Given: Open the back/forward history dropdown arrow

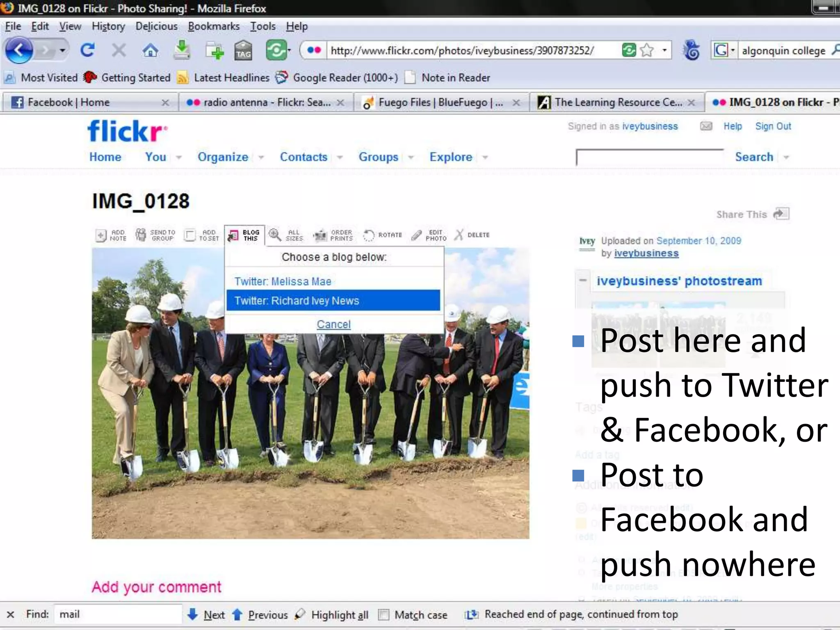Looking at the screenshot, I should [x=62, y=50].
